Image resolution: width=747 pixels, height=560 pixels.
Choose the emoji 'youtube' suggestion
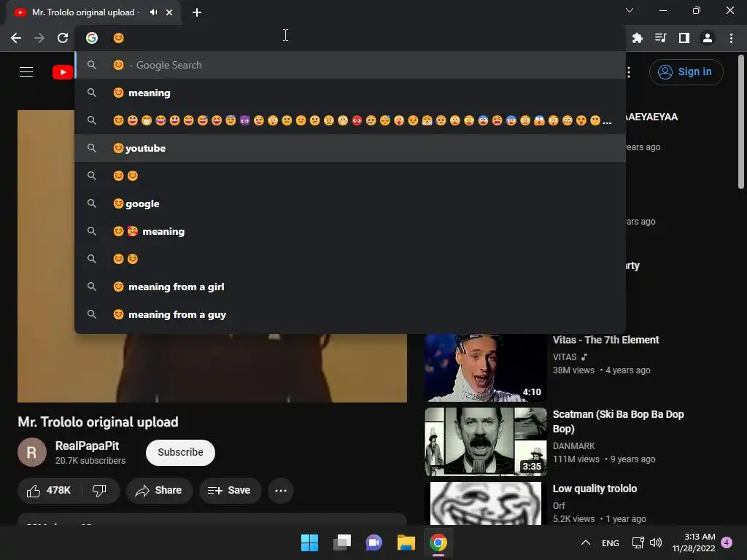pos(350,148)
